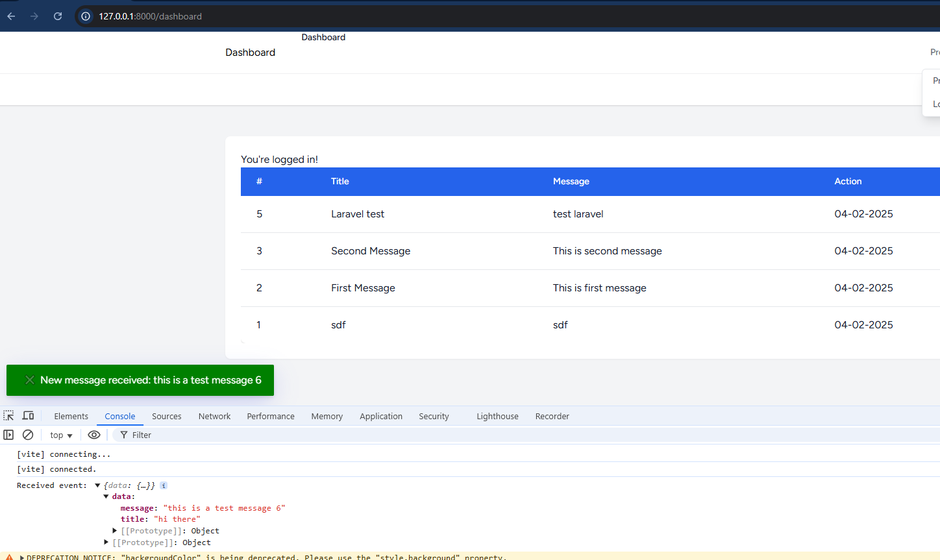Image resolution: width=940 pixels, height=560 pixels.
Task: Open the Sources panel
Action: point(166,416)
